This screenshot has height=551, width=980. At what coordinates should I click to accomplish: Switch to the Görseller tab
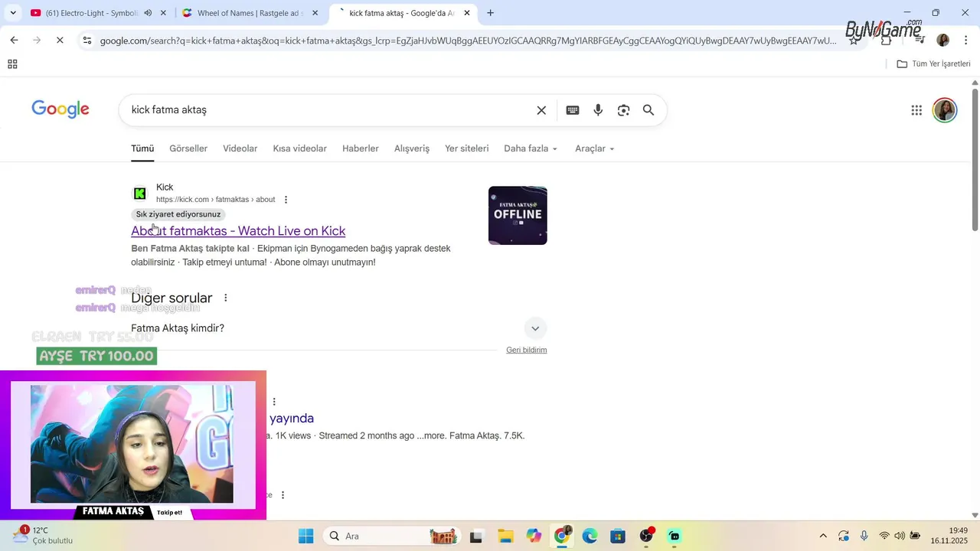click(188, 148)
